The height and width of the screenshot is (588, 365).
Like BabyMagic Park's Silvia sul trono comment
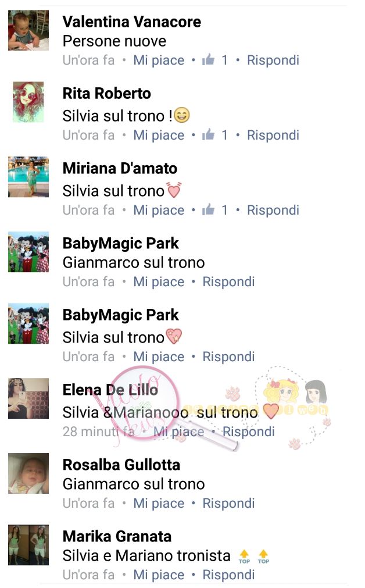[159, 357]
